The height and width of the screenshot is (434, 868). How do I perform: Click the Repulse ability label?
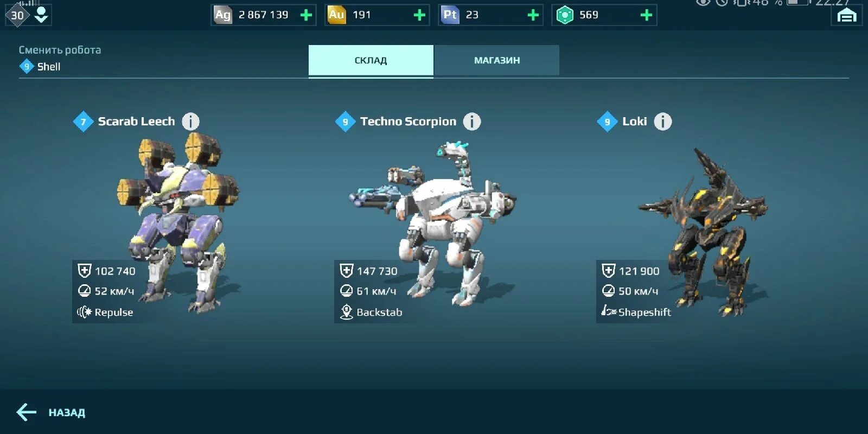(113, 312)
